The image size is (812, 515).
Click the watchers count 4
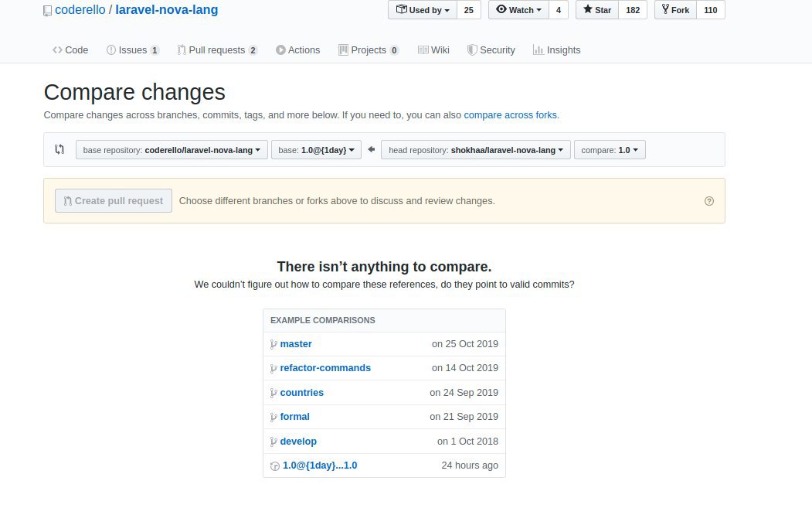[x=559, y=10]
